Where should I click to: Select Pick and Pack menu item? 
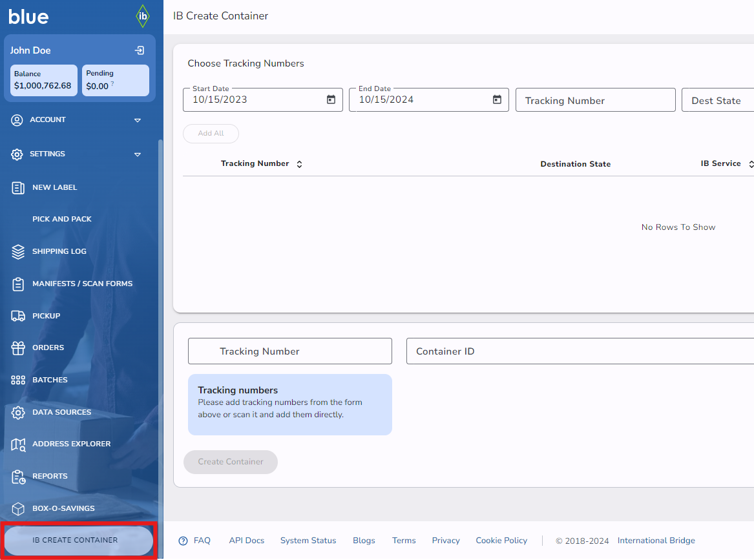pos(62,219)
